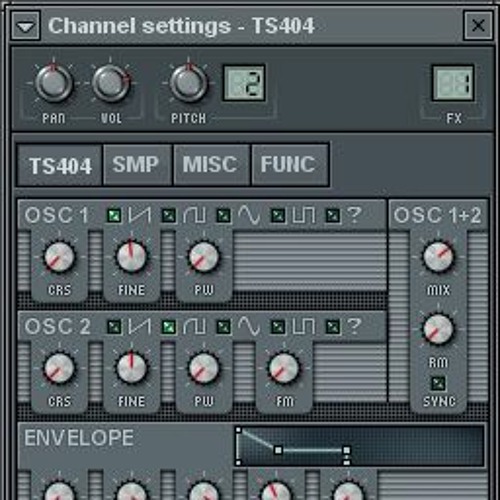Image resolution: width=500 pixels, height=500 pixels.
Task: Click the fourth envelope knob
Action: [x=276, y=490]
